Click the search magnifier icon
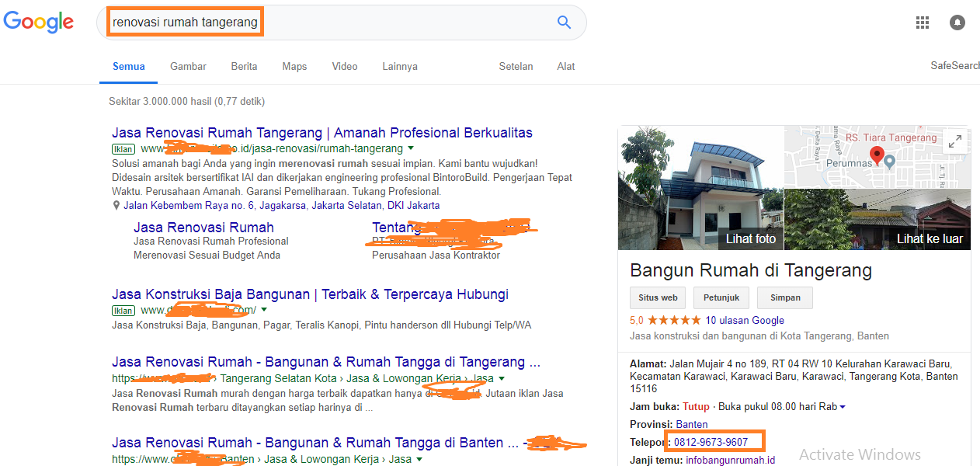This screenshot has height=466, width=980. coord(565,23)
